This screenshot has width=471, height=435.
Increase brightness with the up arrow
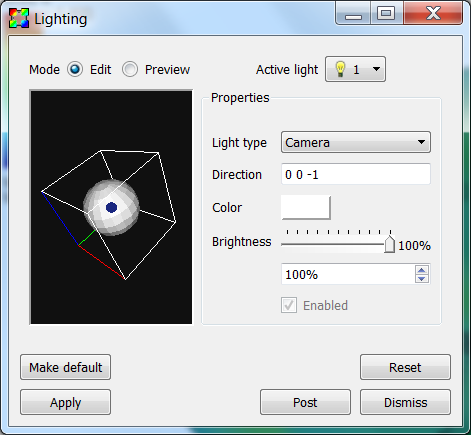[422, 270]
